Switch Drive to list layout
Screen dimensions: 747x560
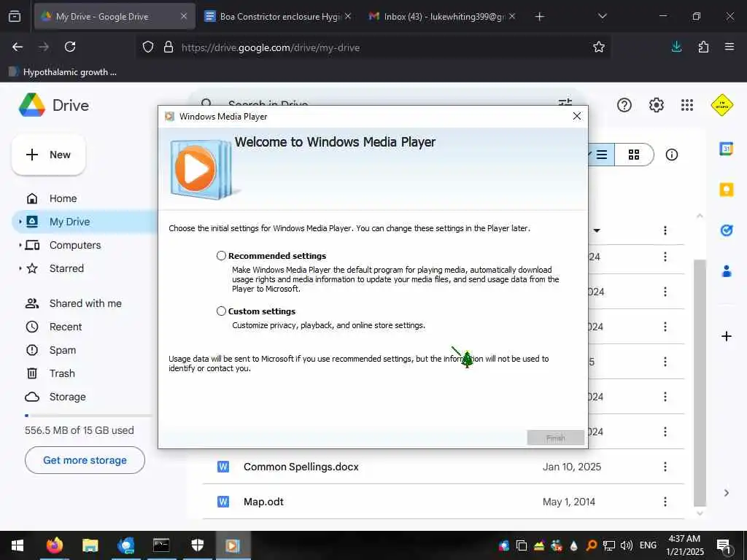(x=601, y=155)
